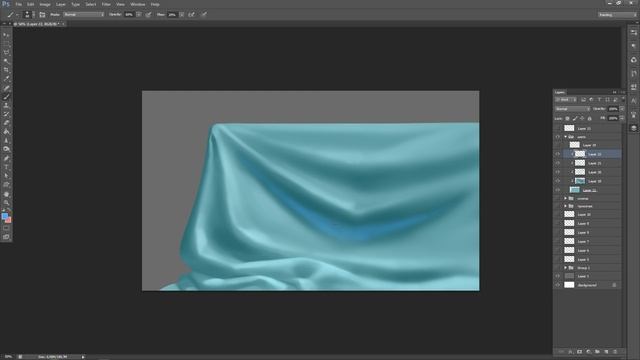Select the Dodge tool
The height and width of the screenshot is (360, 640).
[6, 149]
